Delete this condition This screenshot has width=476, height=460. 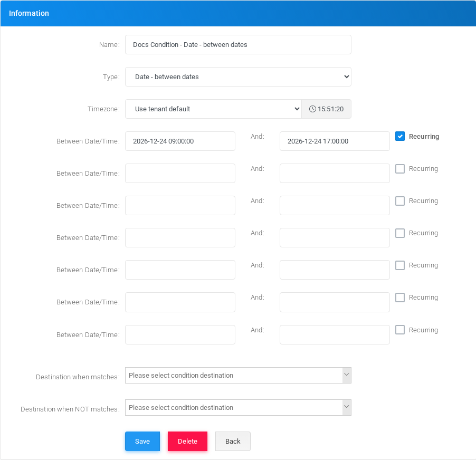pos(187,441)
